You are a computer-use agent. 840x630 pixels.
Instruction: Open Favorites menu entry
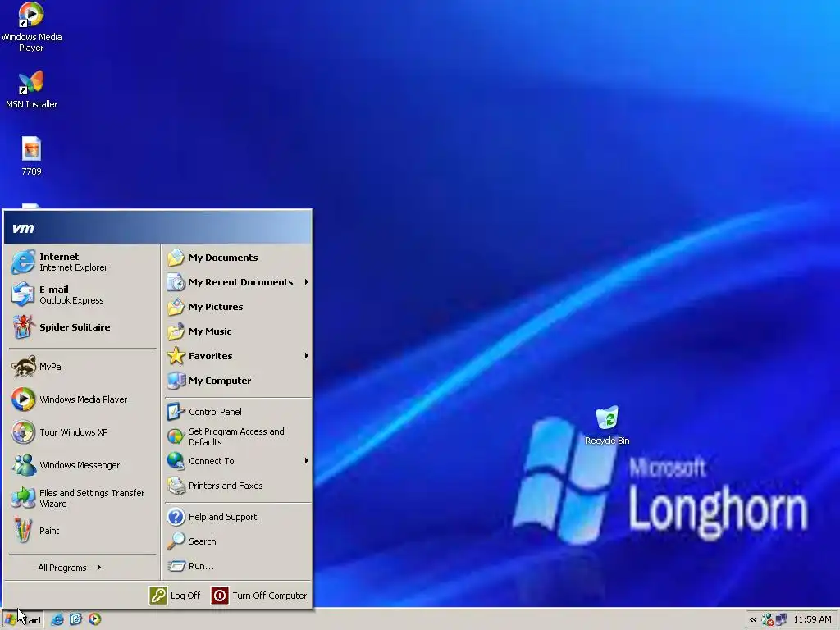[x=238, y=356]
